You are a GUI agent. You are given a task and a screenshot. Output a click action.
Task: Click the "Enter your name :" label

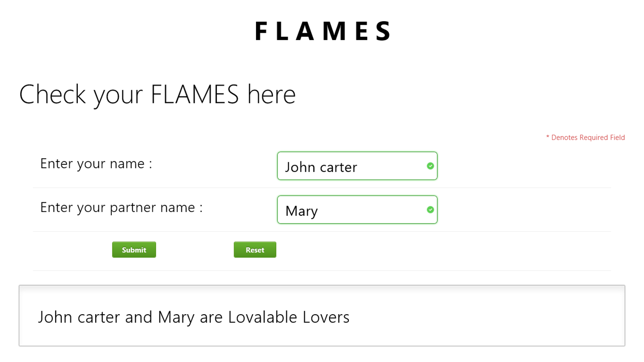tap(96, 163)
